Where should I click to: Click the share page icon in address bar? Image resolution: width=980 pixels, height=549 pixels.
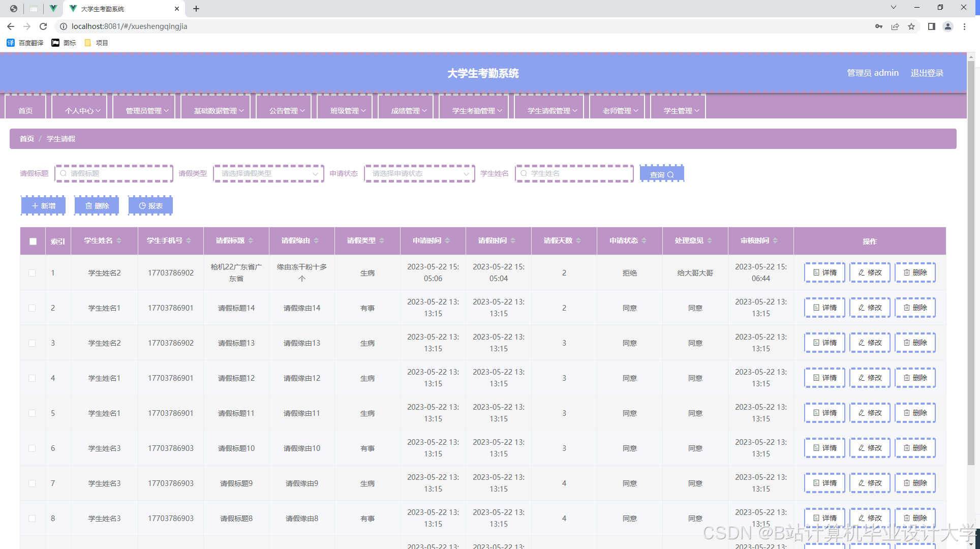895,26
